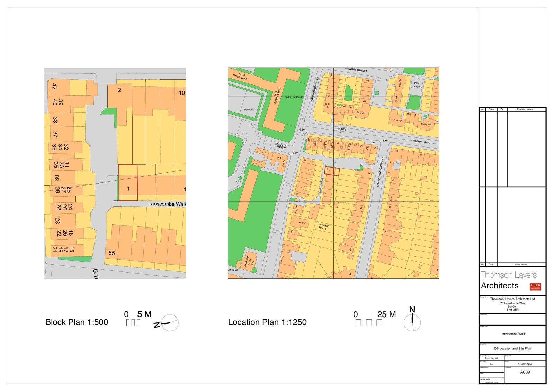The width and height of the screenshot is (554, 392).
Task: Click the Issue Notes column header
Action: pos(520,265)
